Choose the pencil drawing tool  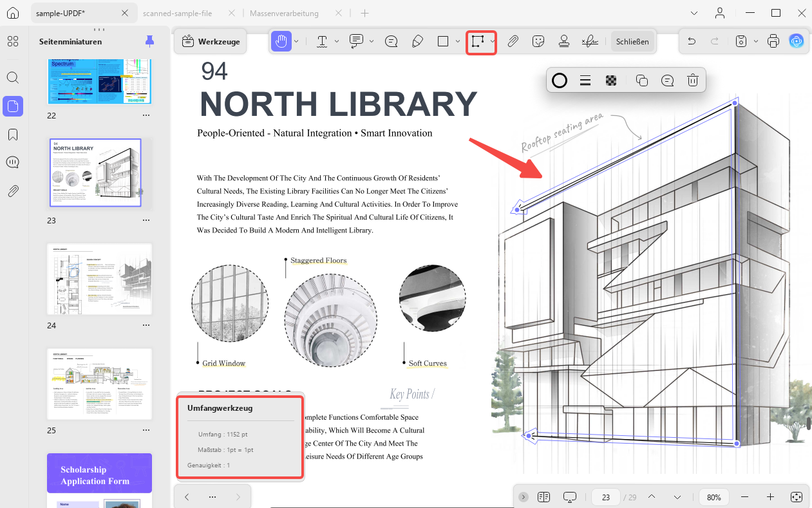(x=417, y=41)
